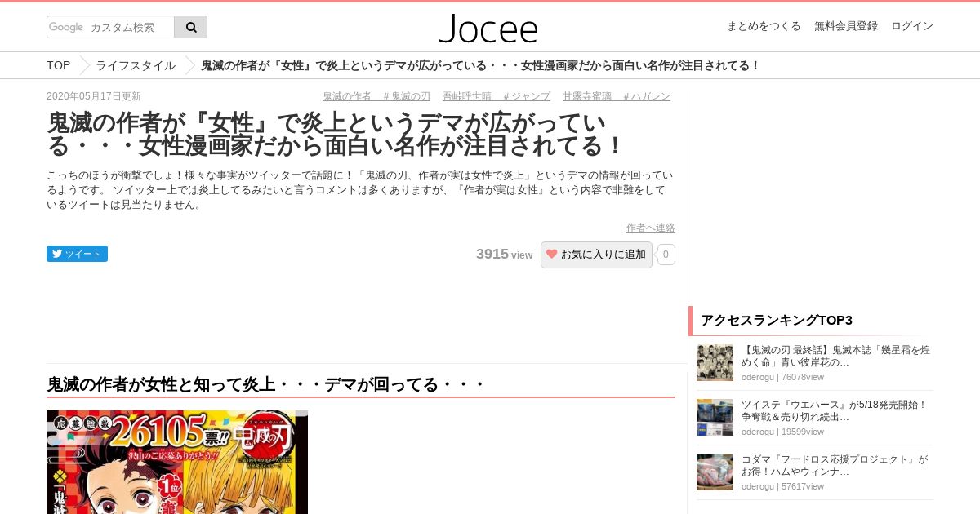
Task: Open the Kimetsu poll article image
Action: [177, 462]
